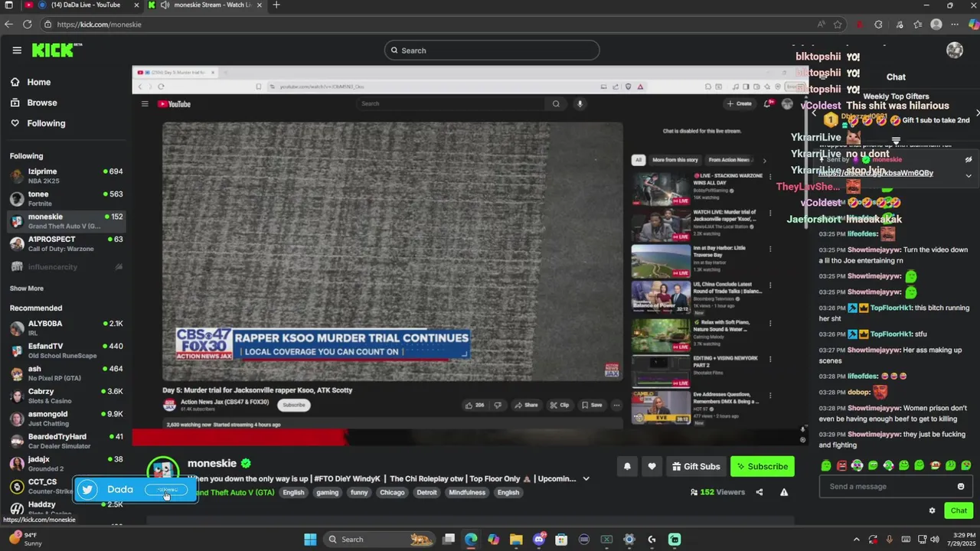980x551 pixels.
Task: Open A1PROSPECT channel in sidebar
Action: coord(66,243)
